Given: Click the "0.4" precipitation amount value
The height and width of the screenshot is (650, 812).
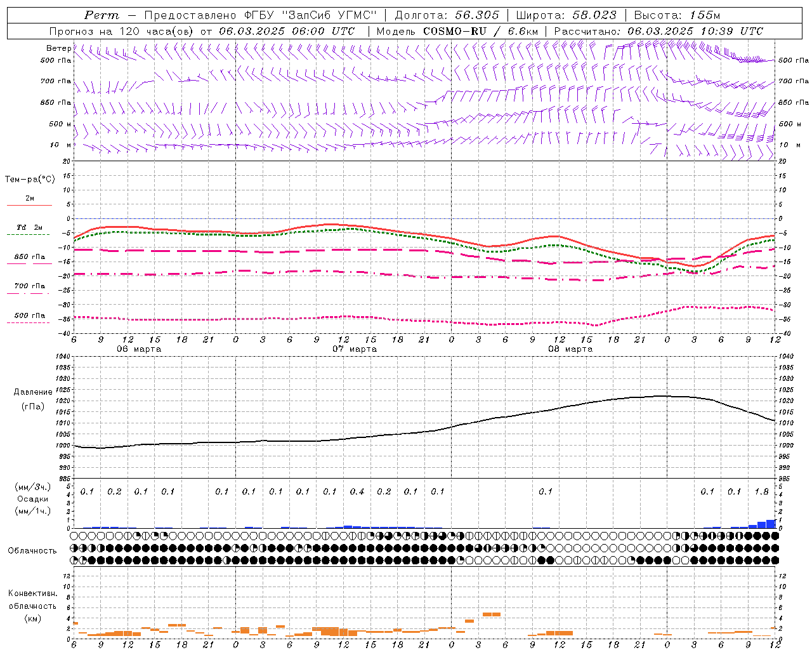Looking at the screenshot, I should pos(357,492).
